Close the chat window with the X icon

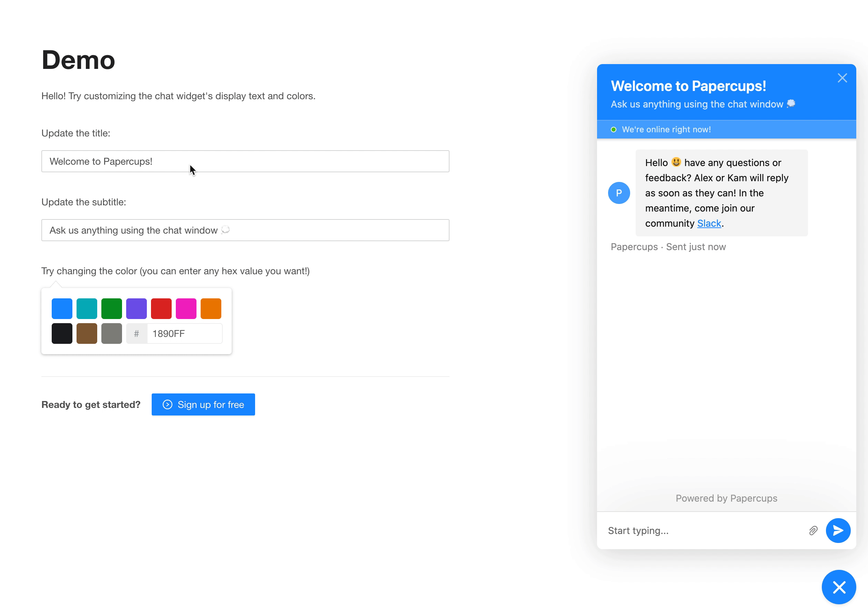coord(842,78)
